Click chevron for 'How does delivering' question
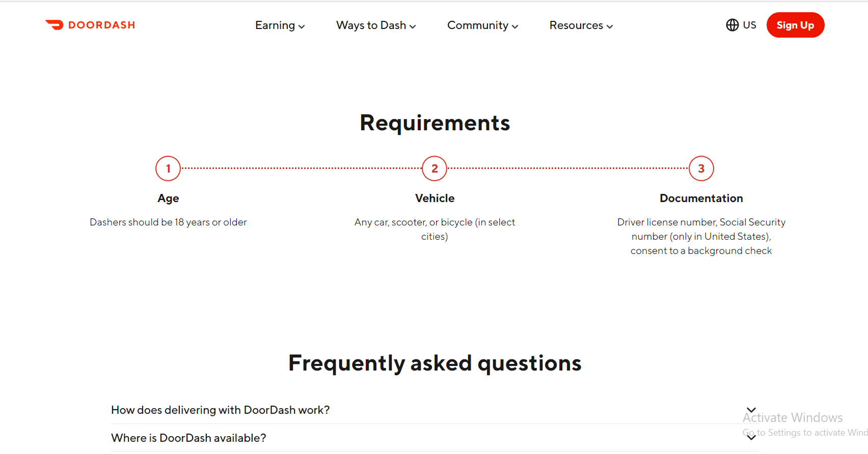Image resolution: width=868 pixels, height=454 pixels. pyautogui.click(x=751, y=410)
